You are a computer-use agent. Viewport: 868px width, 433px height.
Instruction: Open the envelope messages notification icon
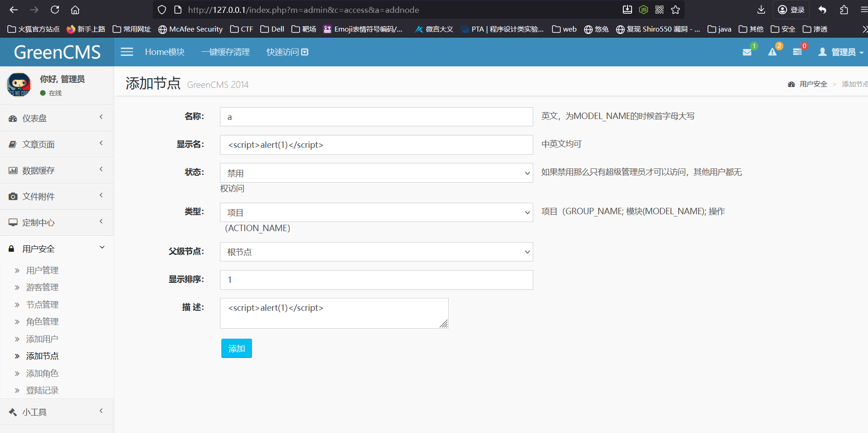click(747, 52)
